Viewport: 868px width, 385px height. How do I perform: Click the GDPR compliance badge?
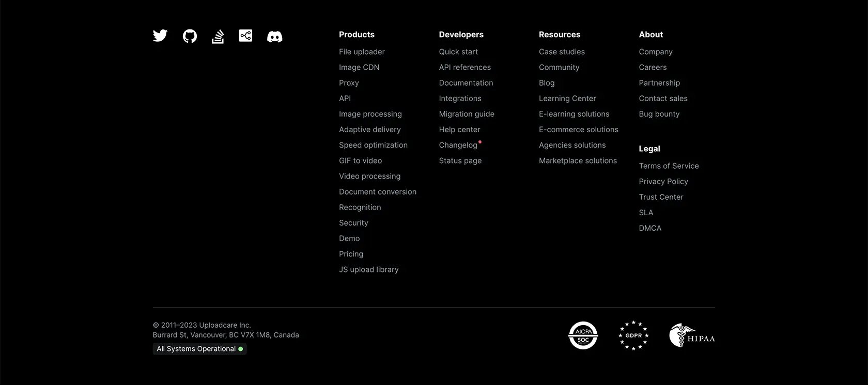pyautogui.click(x=633, y=335)
